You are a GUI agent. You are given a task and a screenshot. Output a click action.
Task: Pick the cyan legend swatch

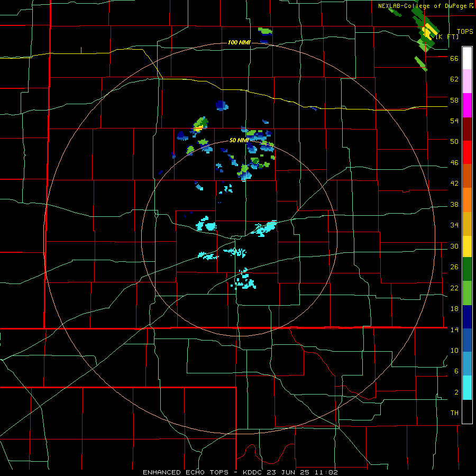pyautogui.click(x=467, y=388)
